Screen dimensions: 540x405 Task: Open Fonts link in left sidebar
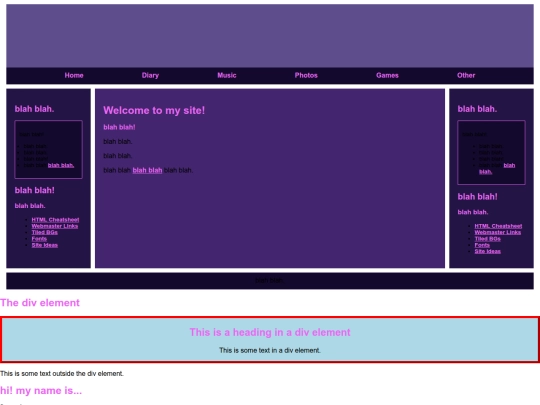point(39,238)
